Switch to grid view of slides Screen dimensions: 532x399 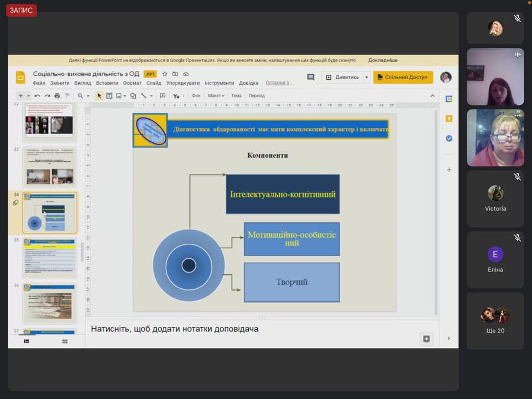pyautogui.click(x=65, y=341)
